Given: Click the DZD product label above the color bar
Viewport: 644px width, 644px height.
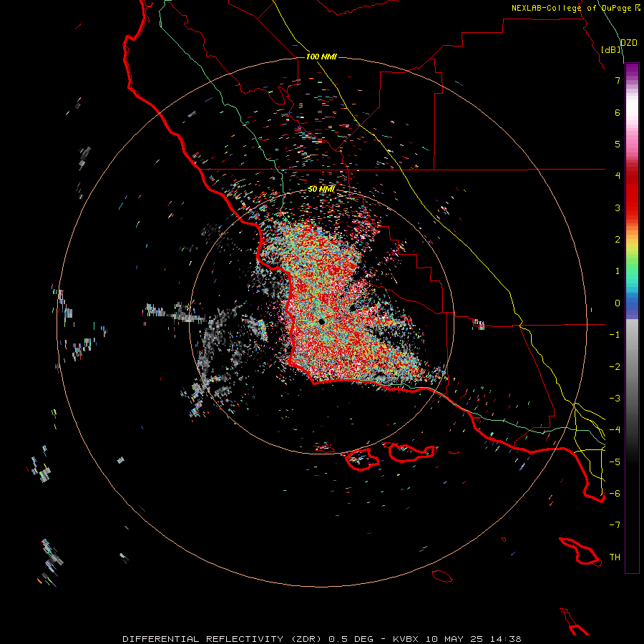Looking at the screenshot, I should tap(628, 43).
